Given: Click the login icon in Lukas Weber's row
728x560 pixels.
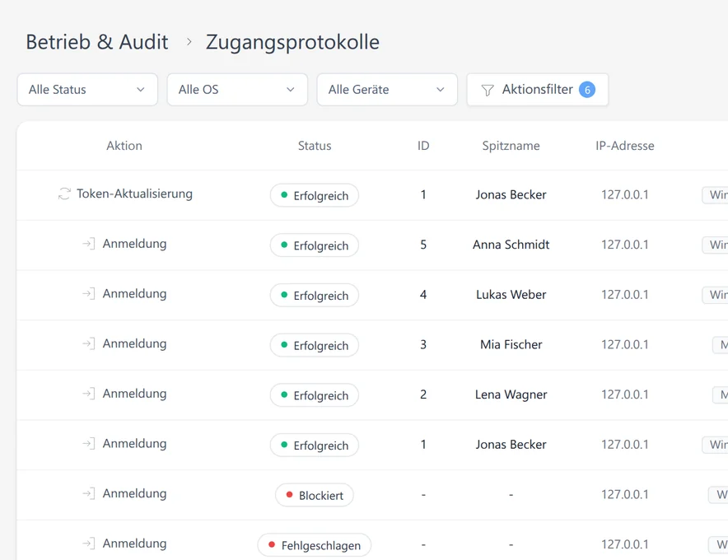Looking at the screenshot, I should [x=89, y=293].
